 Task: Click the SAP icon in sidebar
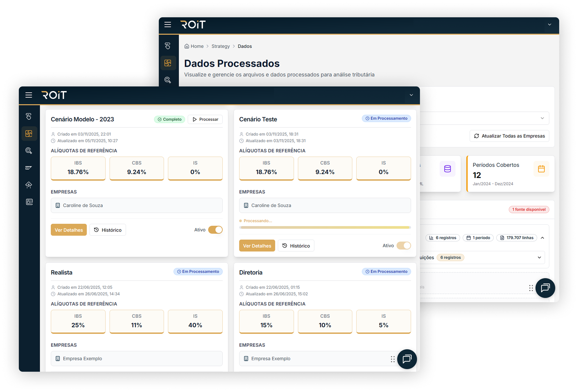click(x=29, y=168)
